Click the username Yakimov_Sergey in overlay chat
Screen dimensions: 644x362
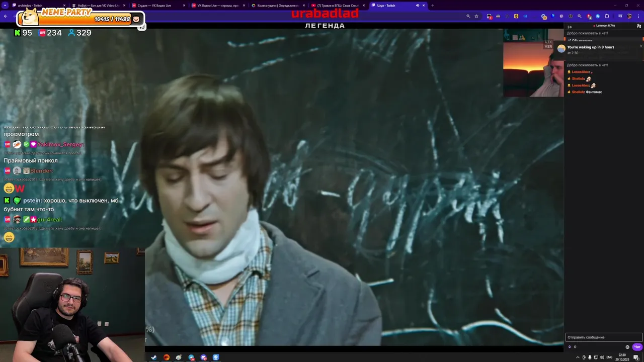point(60,144)
